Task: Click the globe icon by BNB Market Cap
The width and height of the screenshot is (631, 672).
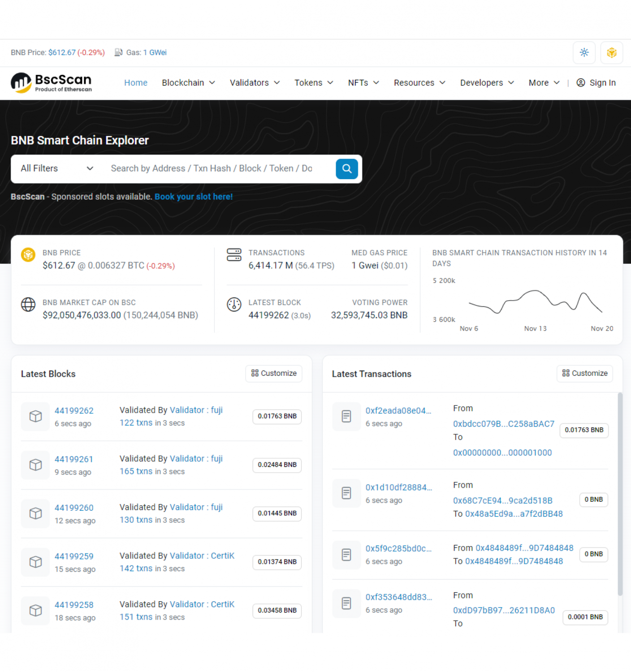Action: (28, 304)
